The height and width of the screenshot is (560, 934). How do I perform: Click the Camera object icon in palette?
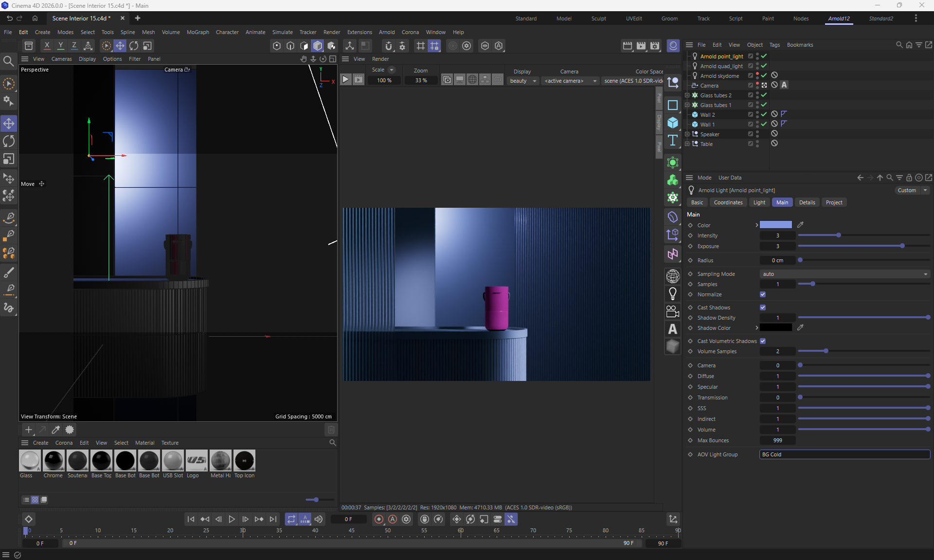(x=673, y=311)
